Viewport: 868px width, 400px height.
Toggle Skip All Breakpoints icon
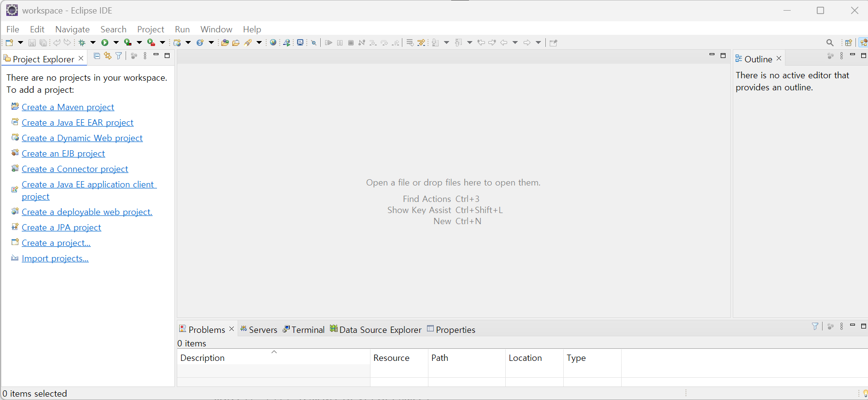[x=313, y=43]
